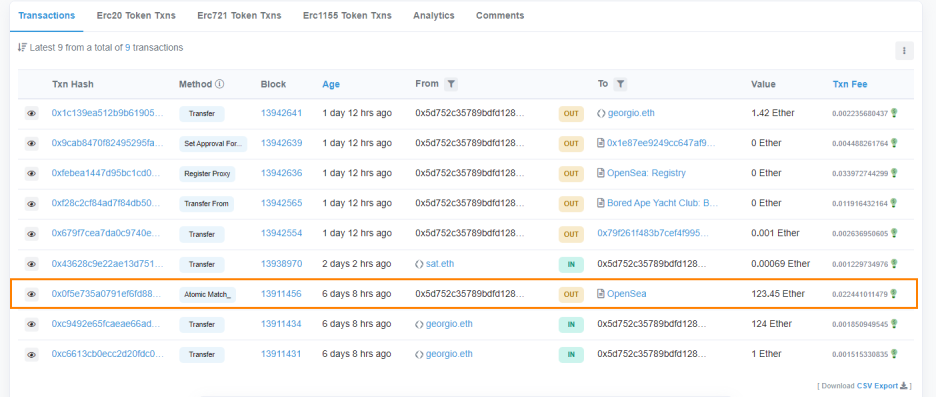Click eye icon for 0x43628c9e22ae13d751 transaction
This screenshot has width=936, height=397.
pyautogui.click(x=32, y=264)
